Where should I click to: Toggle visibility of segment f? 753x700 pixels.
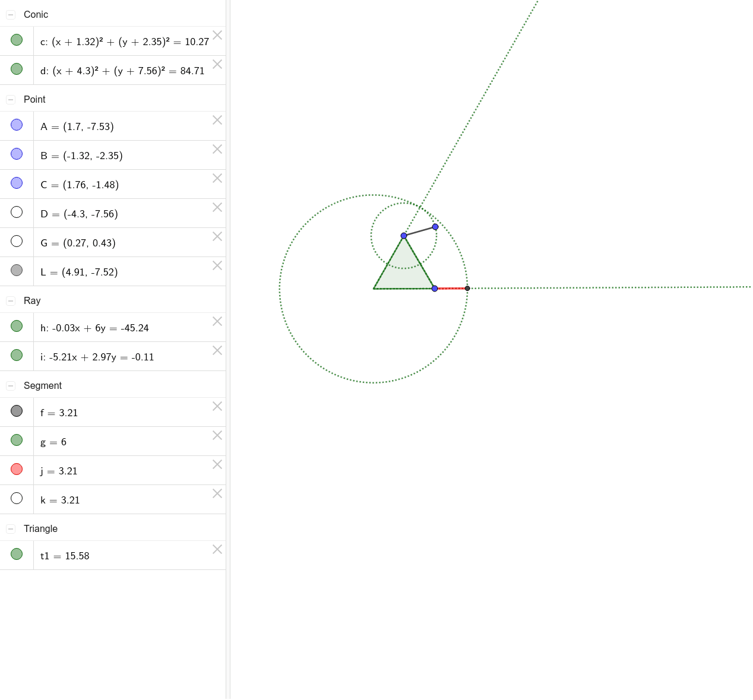[x=17, y=411]
